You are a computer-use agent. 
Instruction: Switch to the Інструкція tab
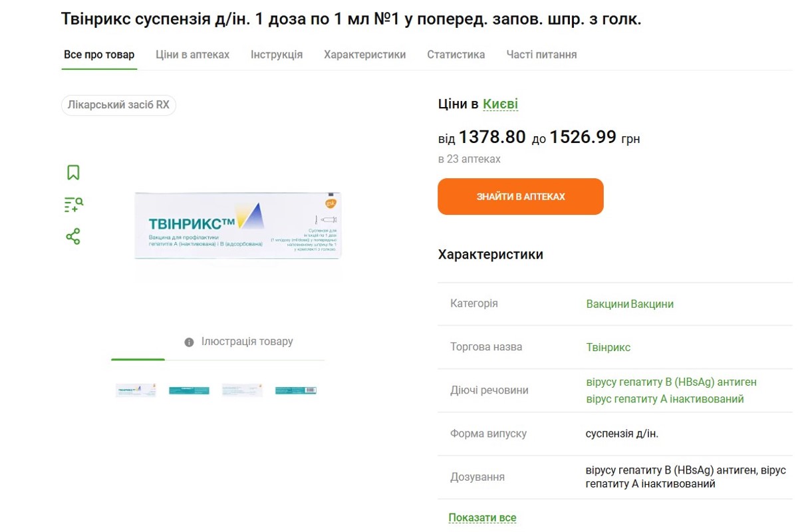[x=277, y=55]
